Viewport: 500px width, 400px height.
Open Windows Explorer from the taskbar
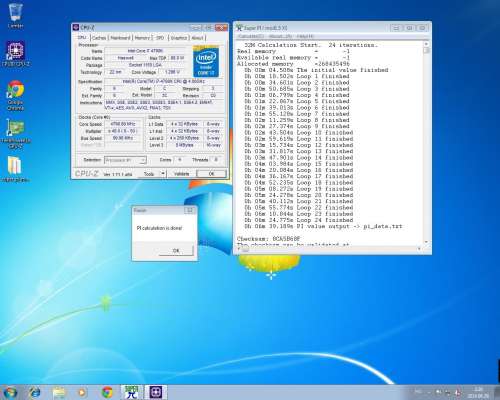(x=58, y=392)
